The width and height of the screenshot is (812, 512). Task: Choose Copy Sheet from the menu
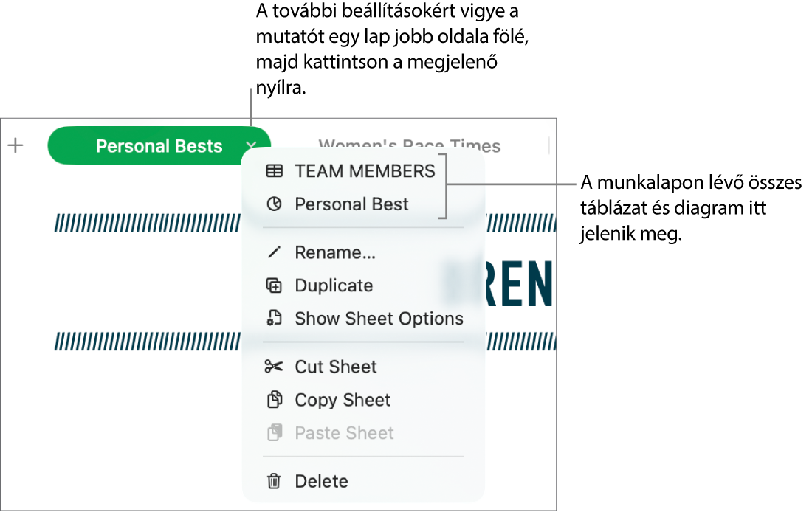click(x=343, y=400)
